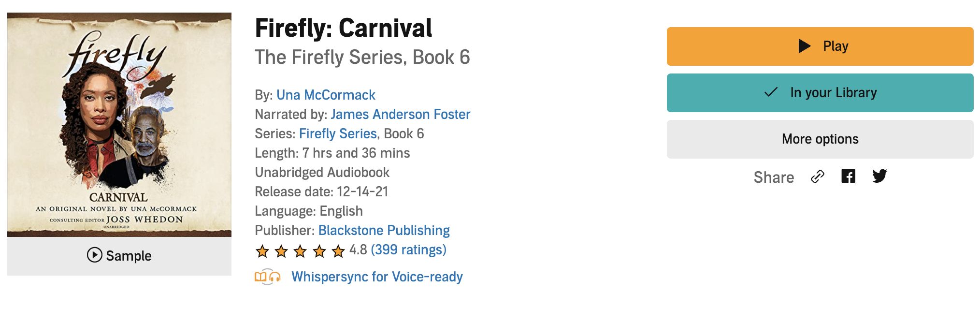Open Blackstone Publishing publisher link
Viewport: 980px width, 323px height.
pyautogui.click(x=384, y=231)
